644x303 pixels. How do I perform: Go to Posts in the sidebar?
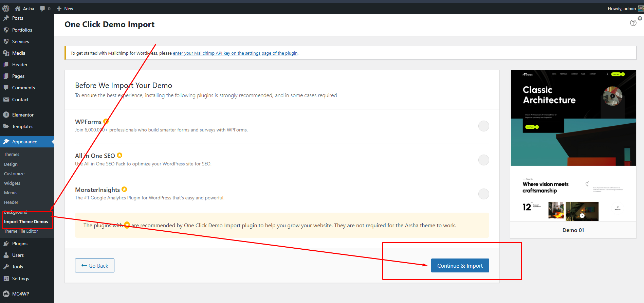[18, 18]
